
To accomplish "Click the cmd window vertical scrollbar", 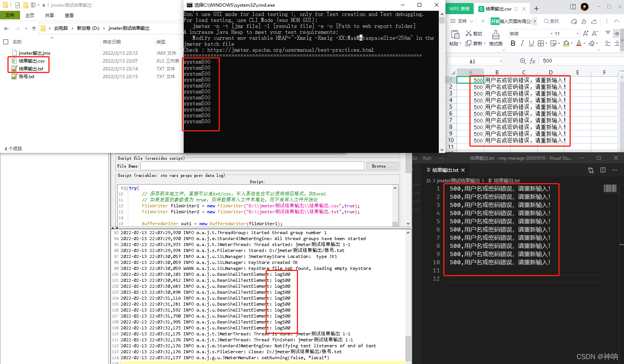I will pyautogui.click(x=442, y=82).
